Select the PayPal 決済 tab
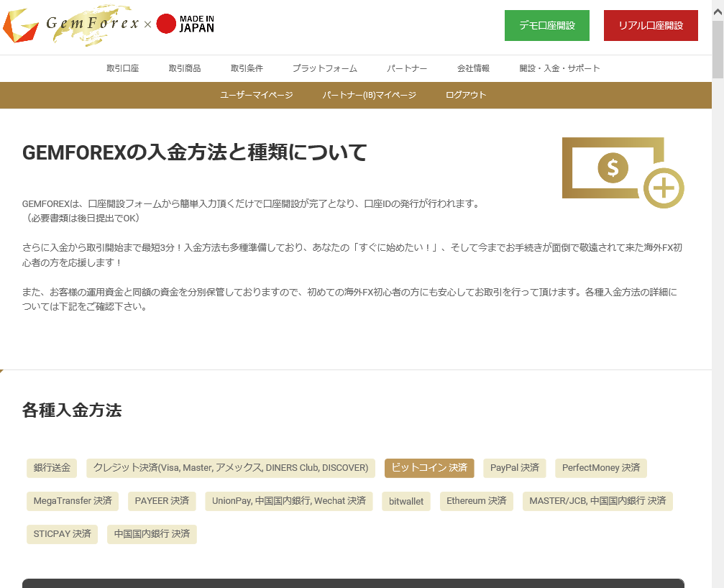The image size is (724, 588). pos(514,468)
